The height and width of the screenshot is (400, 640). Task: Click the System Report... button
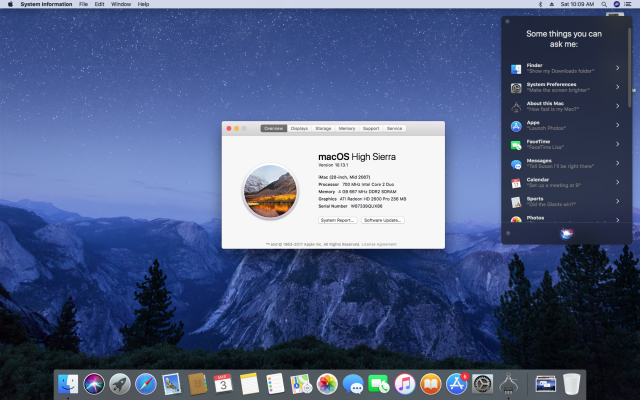point(338,220)
